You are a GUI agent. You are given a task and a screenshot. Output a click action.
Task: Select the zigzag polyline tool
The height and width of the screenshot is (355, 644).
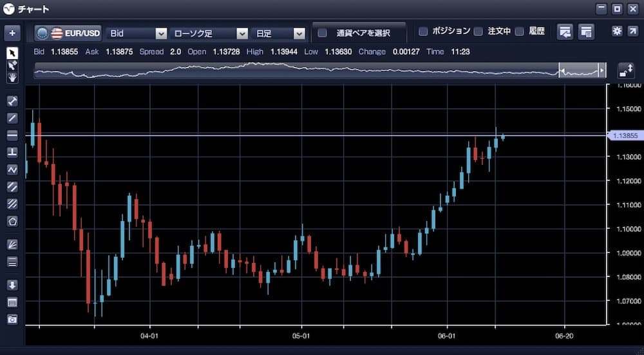point(12,169)
